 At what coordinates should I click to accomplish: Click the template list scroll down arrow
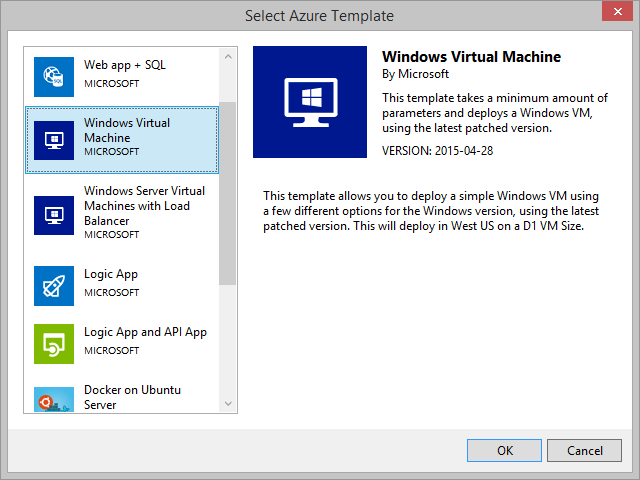click(228, 404)
